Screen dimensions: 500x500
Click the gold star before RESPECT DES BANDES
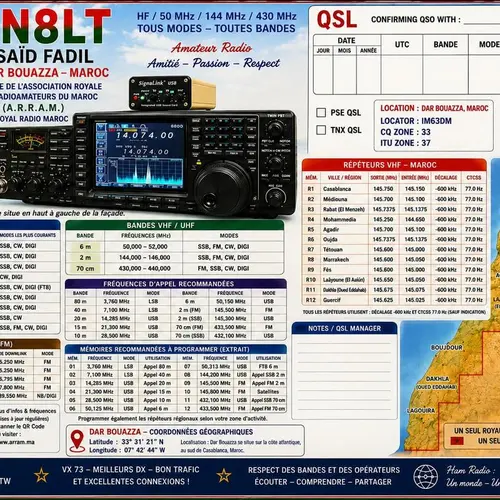point(224,475)
